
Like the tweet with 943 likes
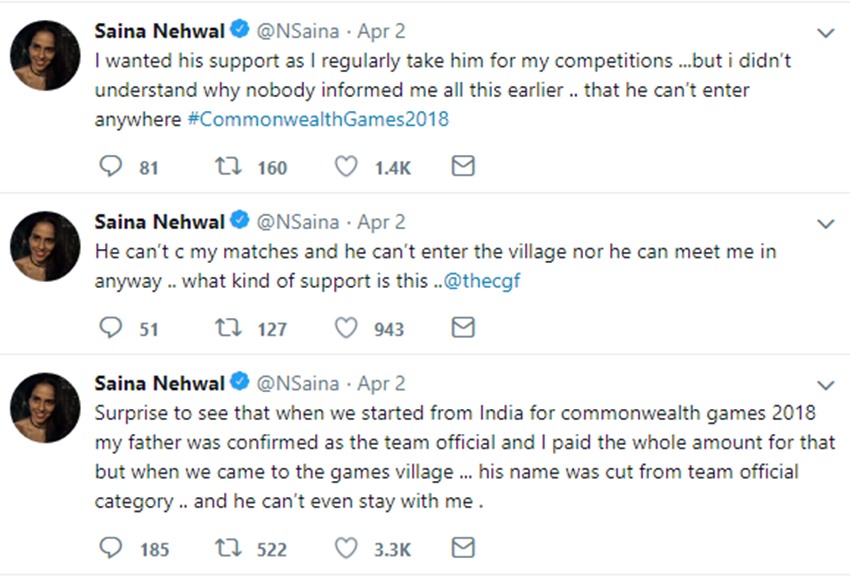coord(346,328)
